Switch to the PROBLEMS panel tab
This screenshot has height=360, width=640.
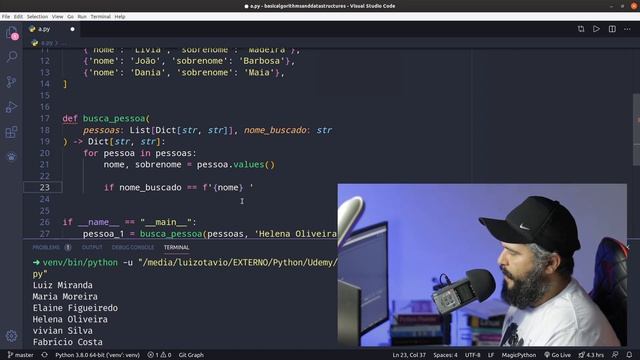point(46,247)
